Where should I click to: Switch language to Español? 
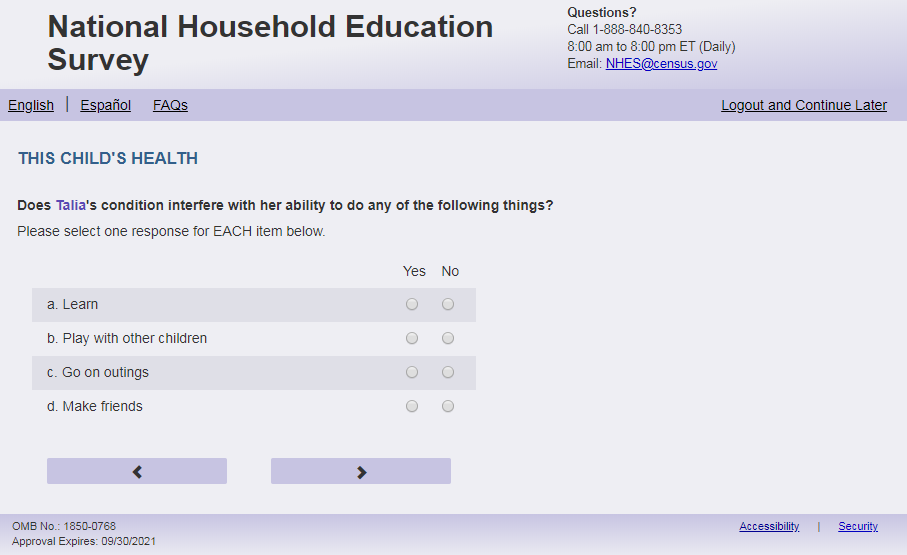click(x=106, y=105)
